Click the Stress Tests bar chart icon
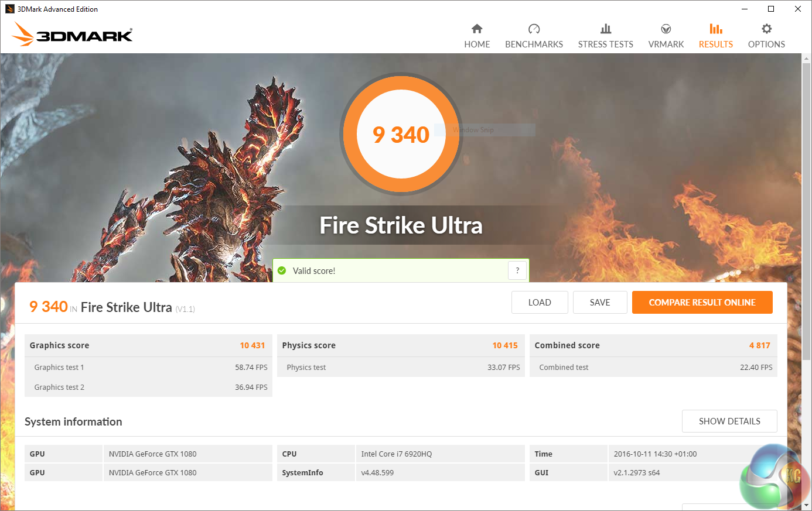Viewport: 812px width, 511px height. [606, 29]
